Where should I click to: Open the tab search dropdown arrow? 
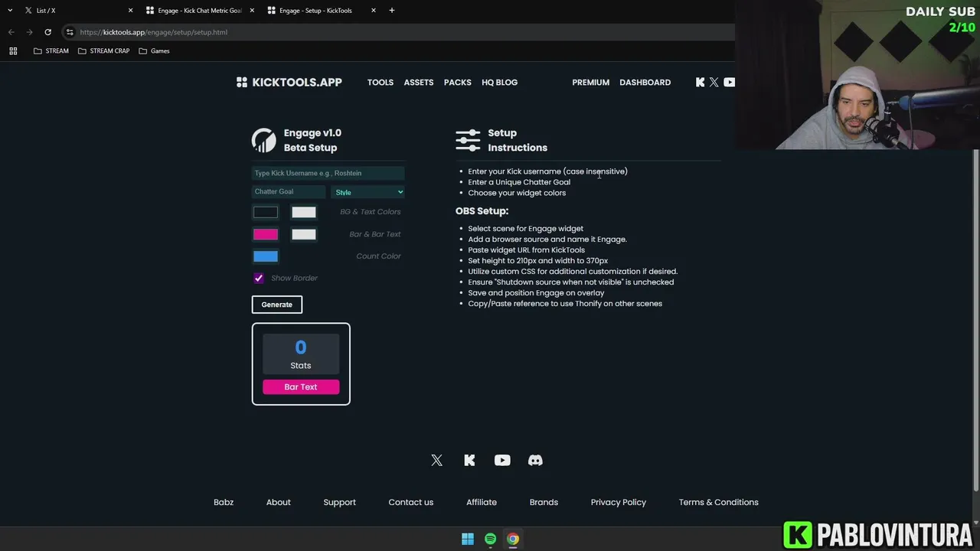coord(10,10)
